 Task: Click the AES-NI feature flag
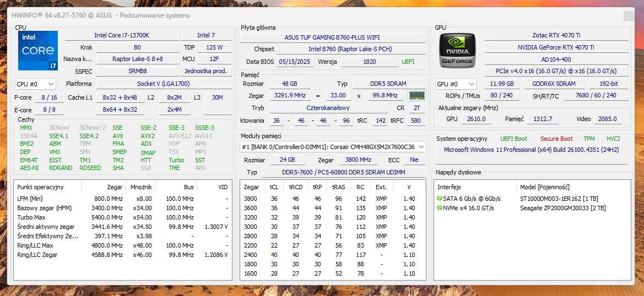tap(29, 168)
